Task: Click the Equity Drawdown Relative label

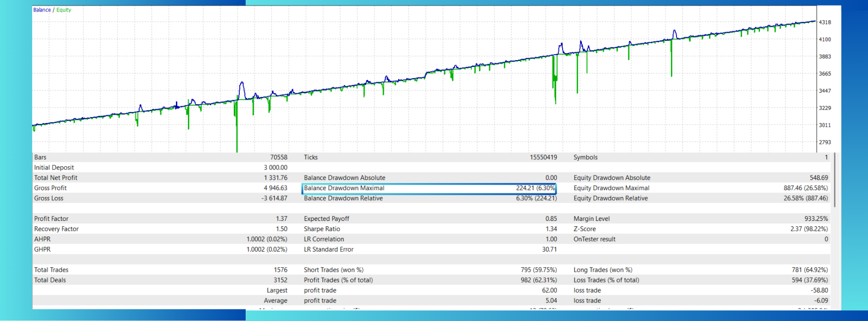Action: point(610,198)
